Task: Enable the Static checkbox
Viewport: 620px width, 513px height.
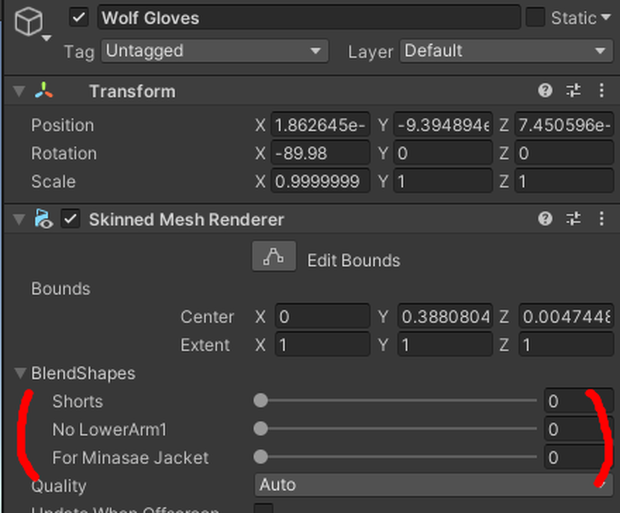Action: tap(535, 17)
